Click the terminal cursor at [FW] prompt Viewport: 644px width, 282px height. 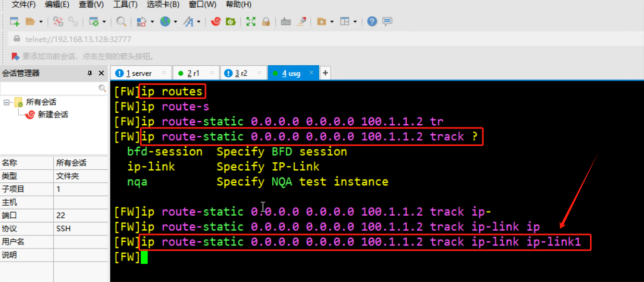coord(144,257)
